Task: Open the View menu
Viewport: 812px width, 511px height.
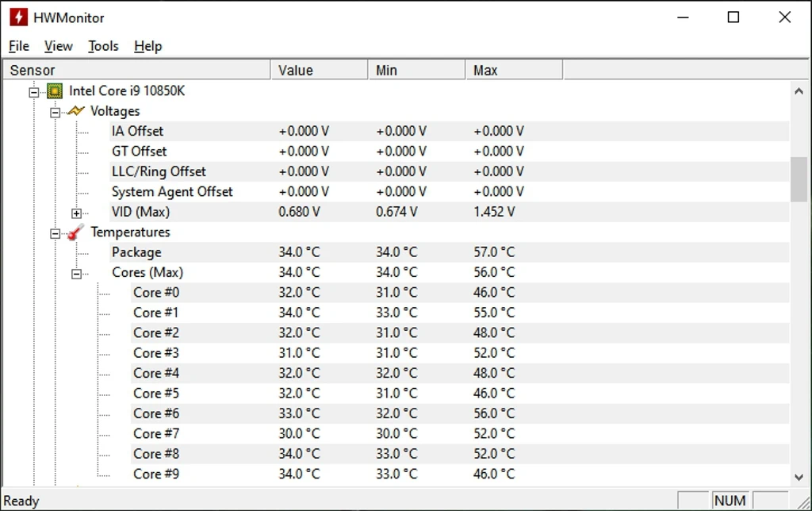Action: tap(58, 46)
